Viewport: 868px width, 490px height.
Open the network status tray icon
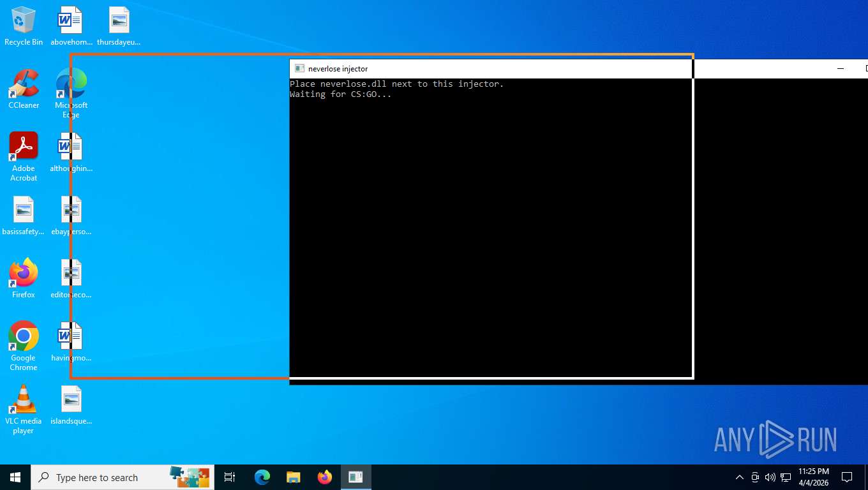click(x=786, y=477)
